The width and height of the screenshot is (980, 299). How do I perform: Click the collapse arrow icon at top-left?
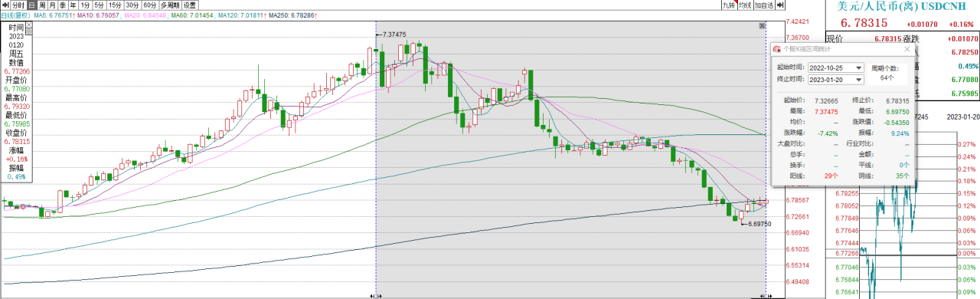click(6, 5)
